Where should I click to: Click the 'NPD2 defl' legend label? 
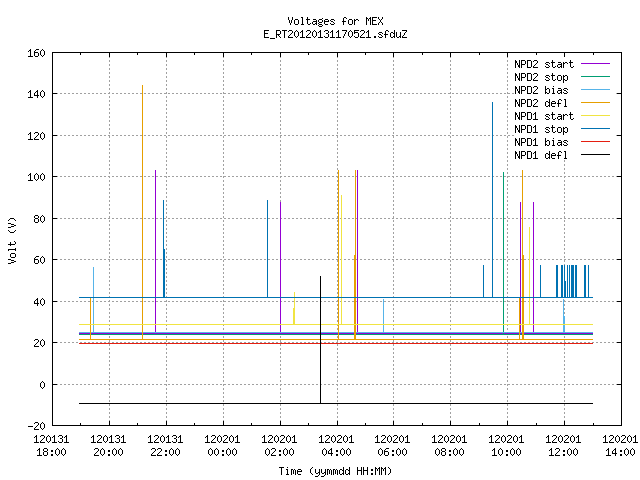point(541,103)
